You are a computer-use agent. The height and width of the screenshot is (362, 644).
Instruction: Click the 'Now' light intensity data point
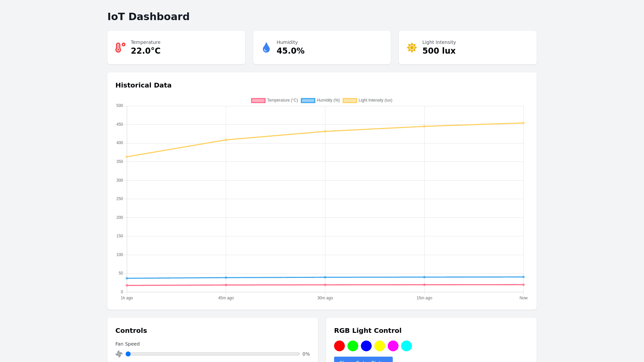click(x=523, y=123)
